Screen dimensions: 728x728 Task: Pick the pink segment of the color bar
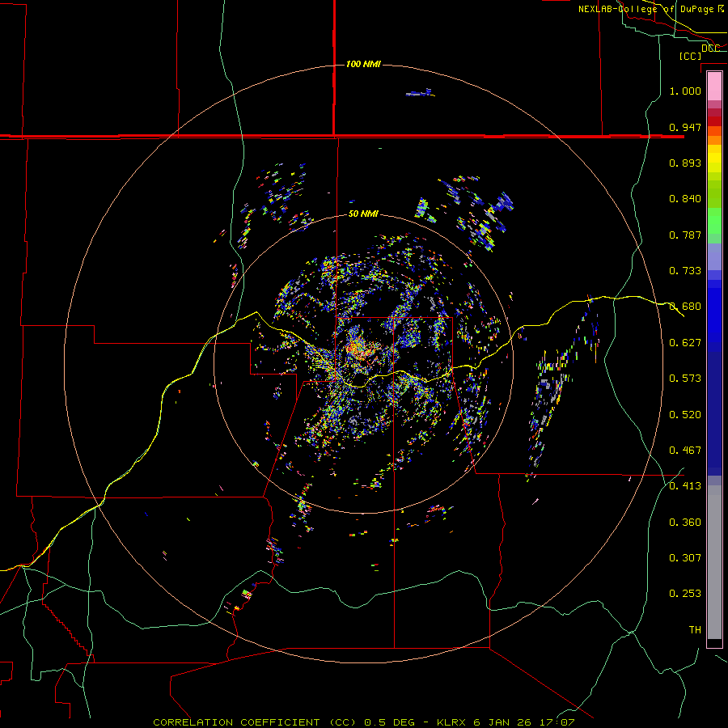[x=714, y=87]
